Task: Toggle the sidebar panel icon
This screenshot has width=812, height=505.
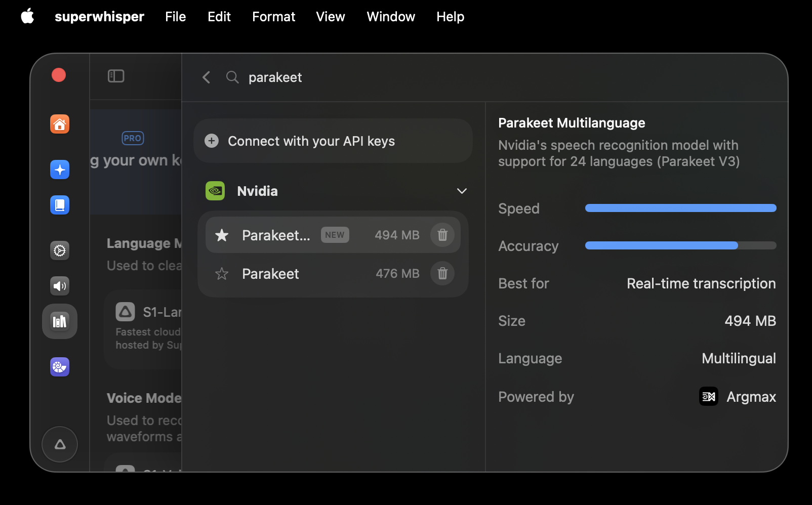Action: tap(116, 76)
